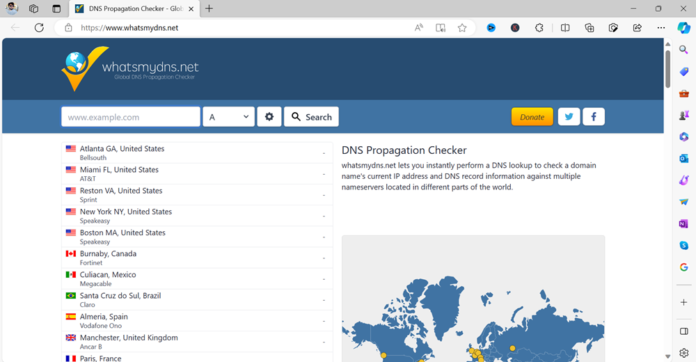Open sidebar Skype icon
The width and height of the screenshot is (696, 362).
point(684,245)
